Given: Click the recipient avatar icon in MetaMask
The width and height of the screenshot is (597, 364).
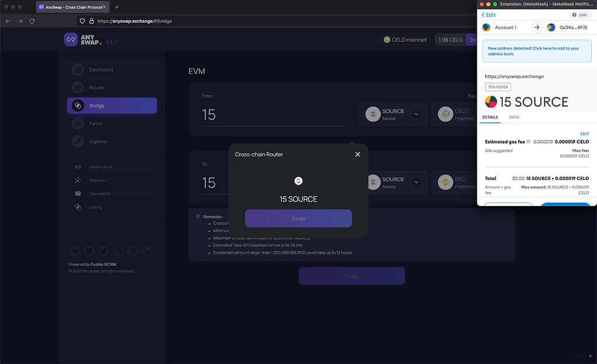Looking at the screenshot, I should [x=551, y=27].
